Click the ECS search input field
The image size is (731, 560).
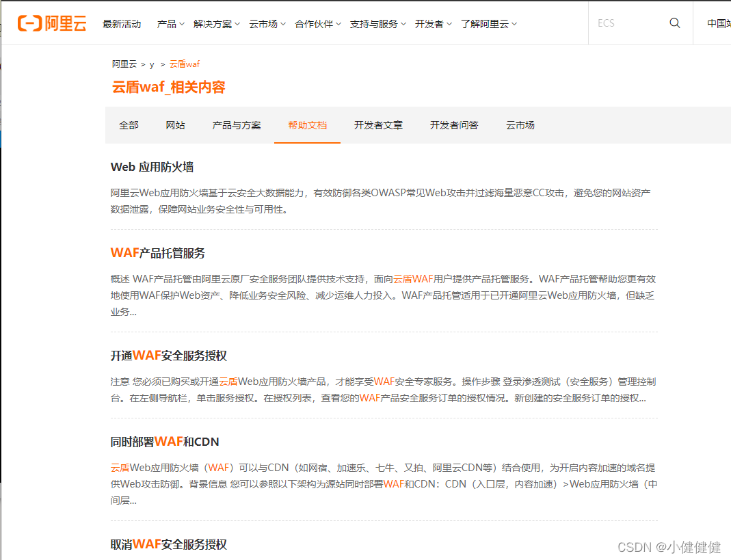tap(628, 23)
